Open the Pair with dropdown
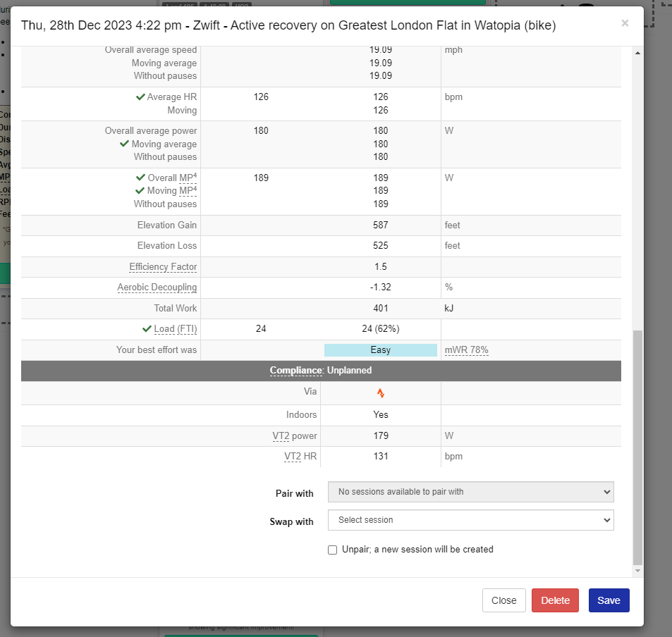Screen dimensions: 672x637 (x=470, y=492)
